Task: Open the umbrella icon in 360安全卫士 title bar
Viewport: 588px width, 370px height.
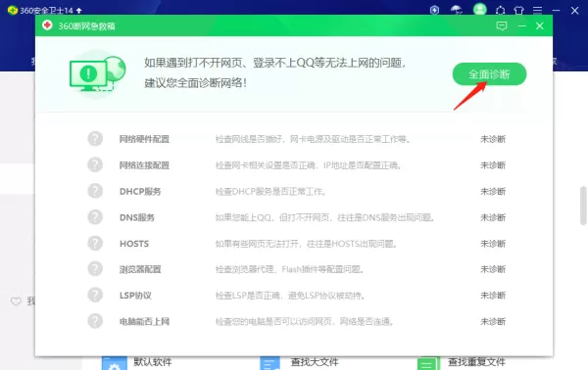Action: 456,10
